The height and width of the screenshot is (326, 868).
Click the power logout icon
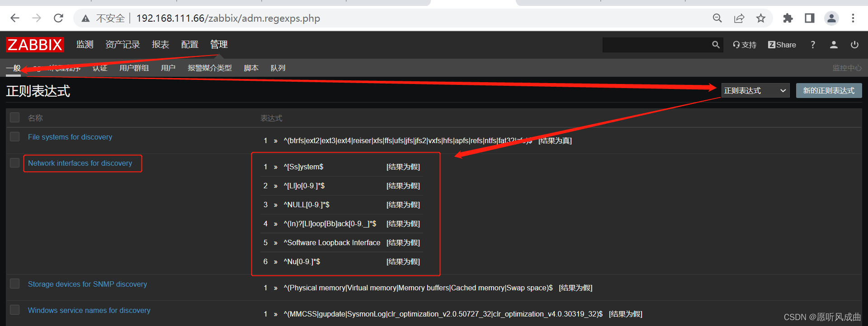854,45
